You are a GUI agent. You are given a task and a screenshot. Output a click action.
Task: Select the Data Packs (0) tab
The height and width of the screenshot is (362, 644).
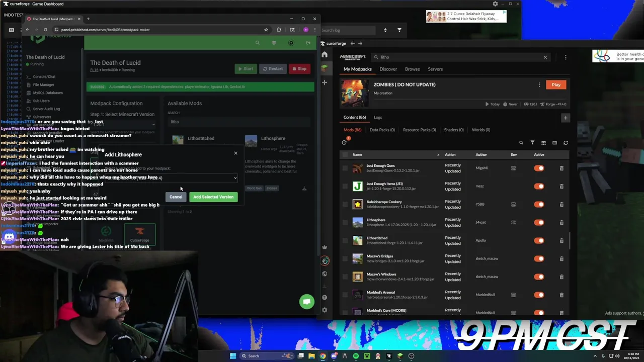382,130
